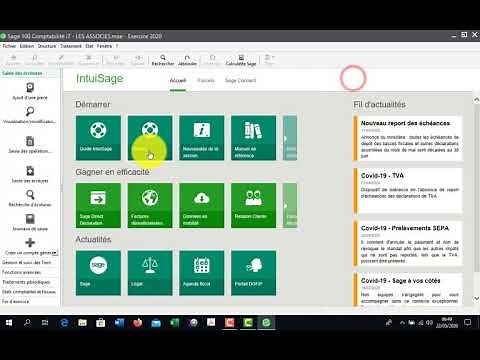Open the Factures dématérialisées globe tile

(x=150, y=205)
